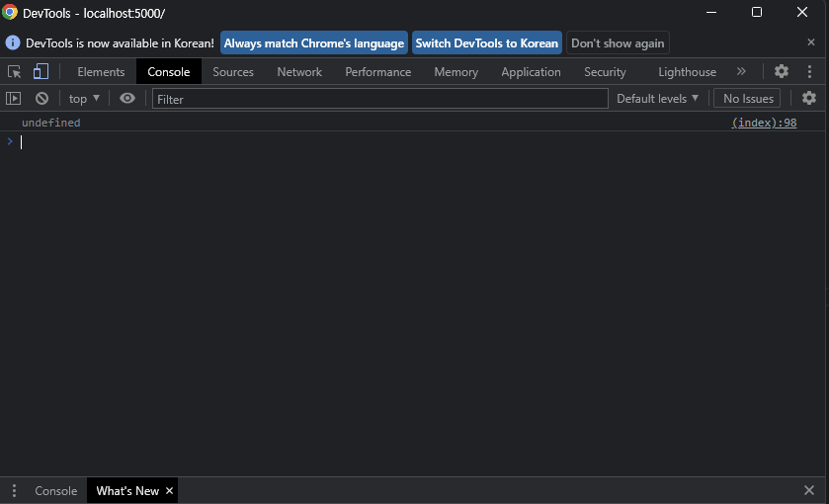The height and width of the screenshot is (504, 829).
Task: Activate the inspect element picker icon
Action: coord(14,71)
